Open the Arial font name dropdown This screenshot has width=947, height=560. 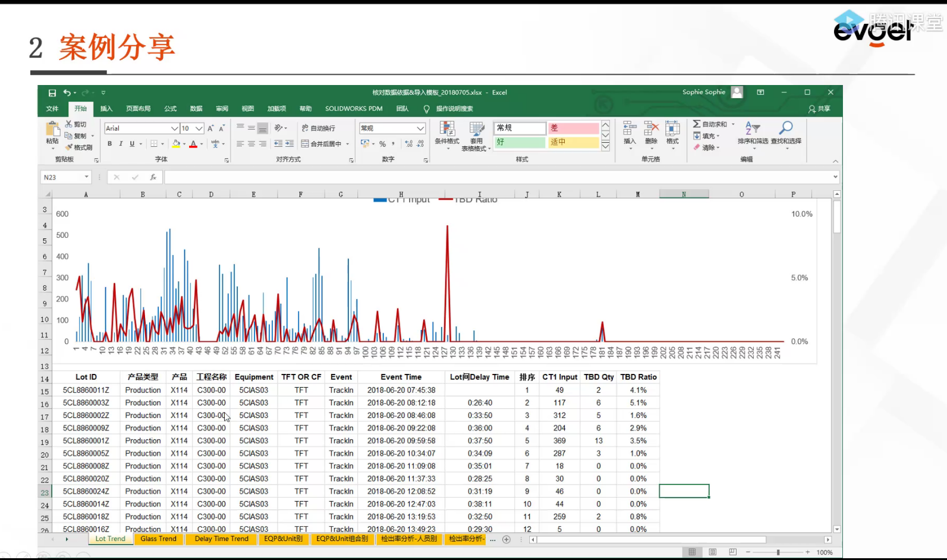pos(175,128)
